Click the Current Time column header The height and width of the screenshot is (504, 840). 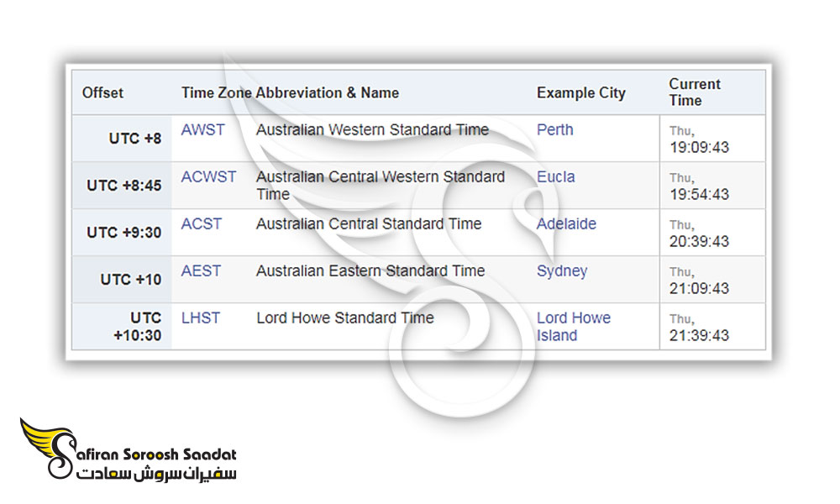tap(694, 92)
